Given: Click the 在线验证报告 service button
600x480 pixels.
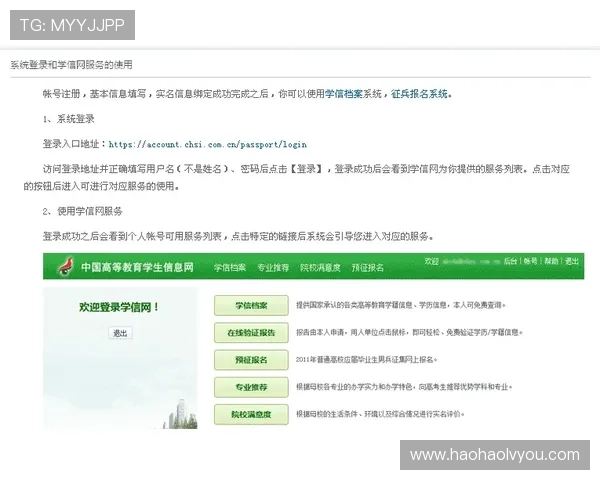Looking at the screenshot, I should (x=251, y=333).
